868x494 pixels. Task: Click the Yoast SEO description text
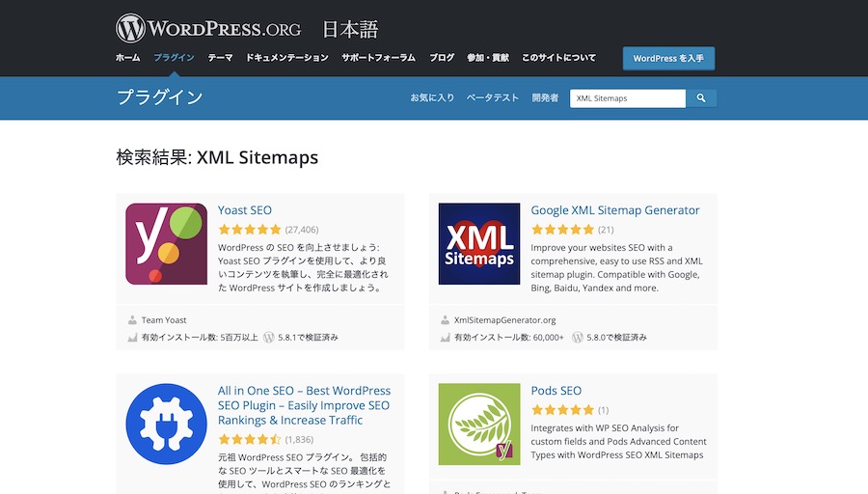coord(304,267)
